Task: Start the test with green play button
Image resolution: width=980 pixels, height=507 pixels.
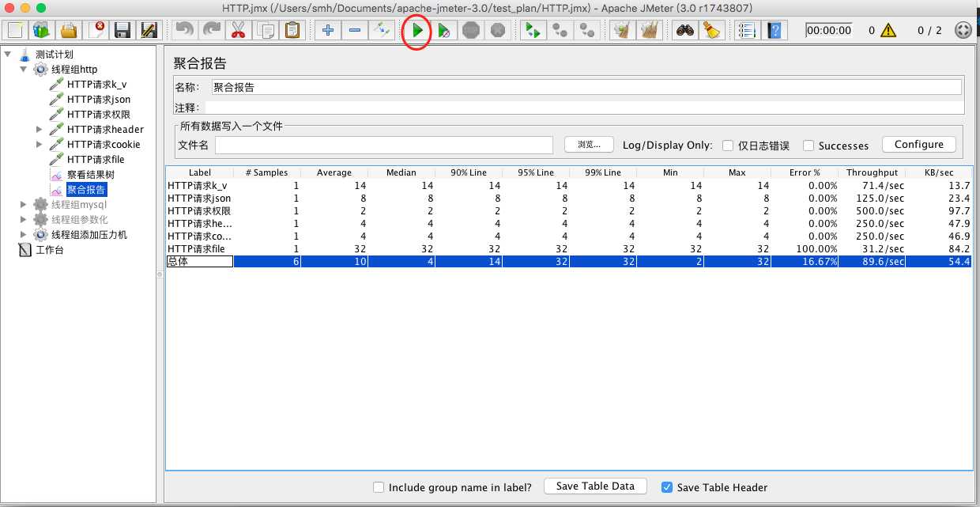Action: (417, 30)
